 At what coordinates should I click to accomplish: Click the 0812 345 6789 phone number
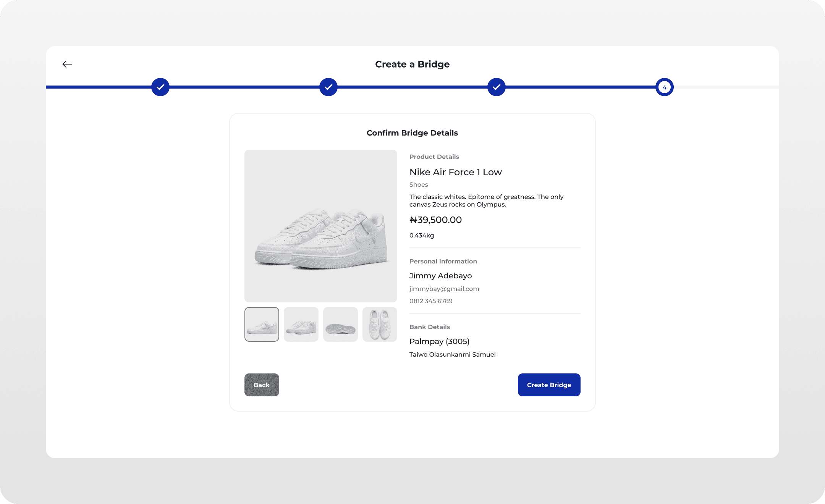pos(431,301)
